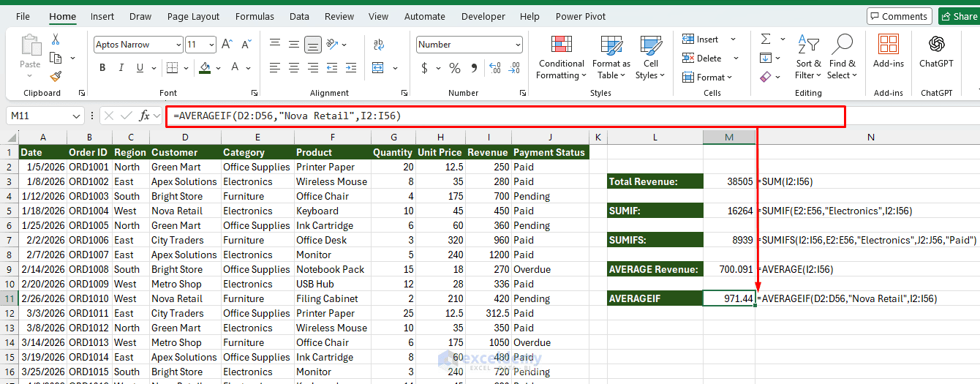Click the Increase Indent icon
Image resolution: width=980 pixels, height=384 pixels.
352,68
